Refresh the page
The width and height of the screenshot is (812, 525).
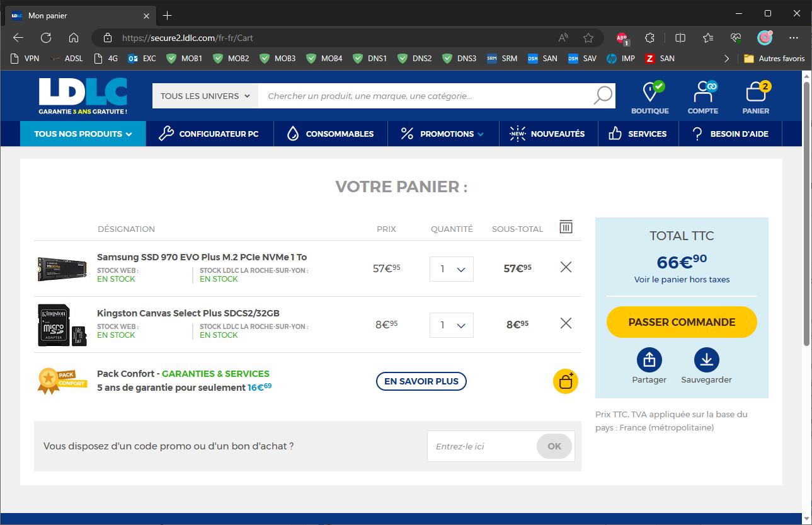[x=46, y=38]
